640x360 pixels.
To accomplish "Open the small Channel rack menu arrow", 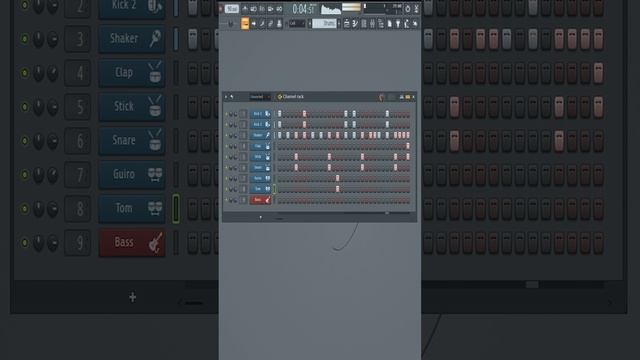I will pos(226,97).
